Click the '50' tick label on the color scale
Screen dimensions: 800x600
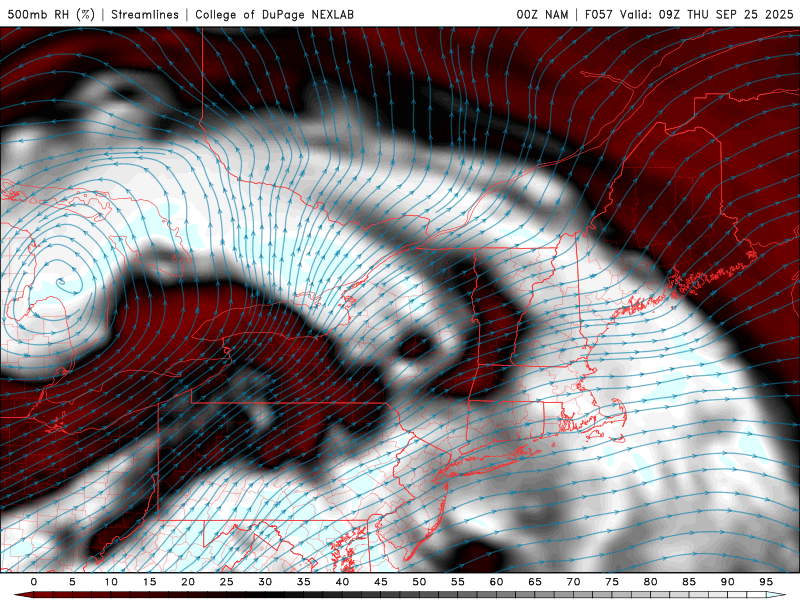pyautogui.click(x=419, y=582)
